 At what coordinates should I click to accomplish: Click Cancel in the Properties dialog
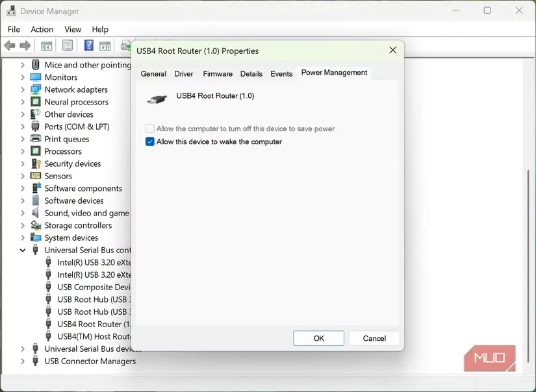pos(374,338)
